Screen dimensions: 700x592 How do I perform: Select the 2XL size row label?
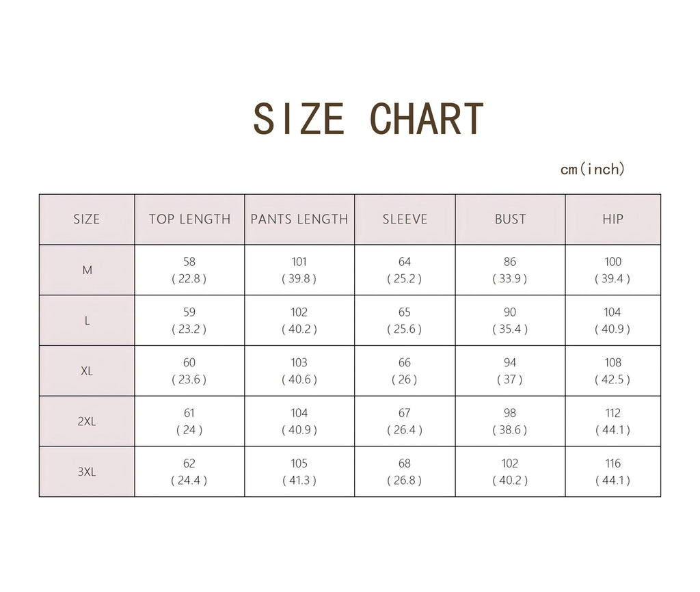click(87, 422)
